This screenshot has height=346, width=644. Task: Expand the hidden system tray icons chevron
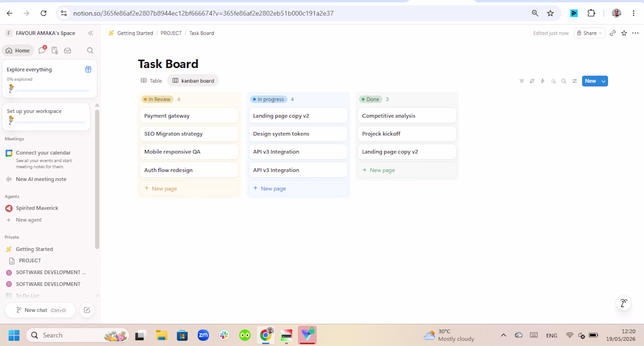[503, 335]
